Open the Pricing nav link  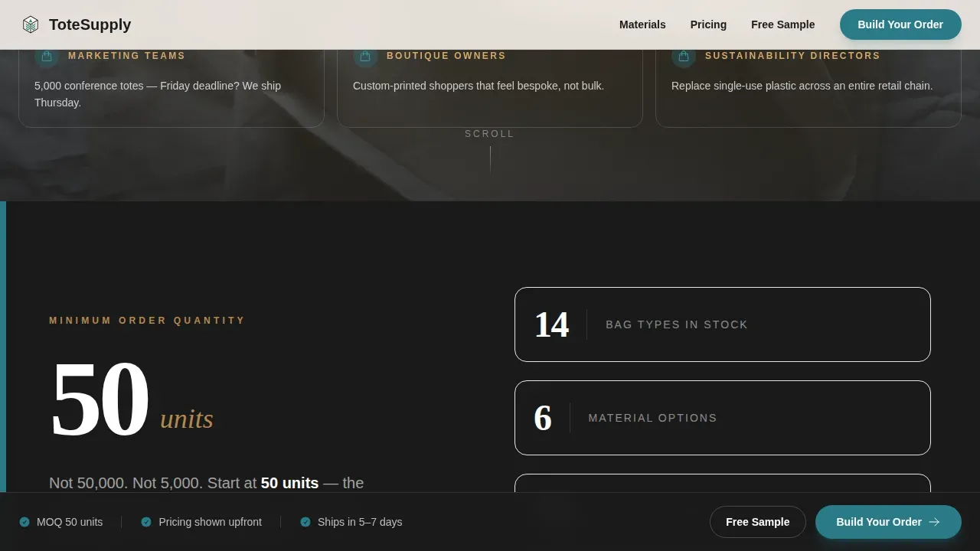708,24
